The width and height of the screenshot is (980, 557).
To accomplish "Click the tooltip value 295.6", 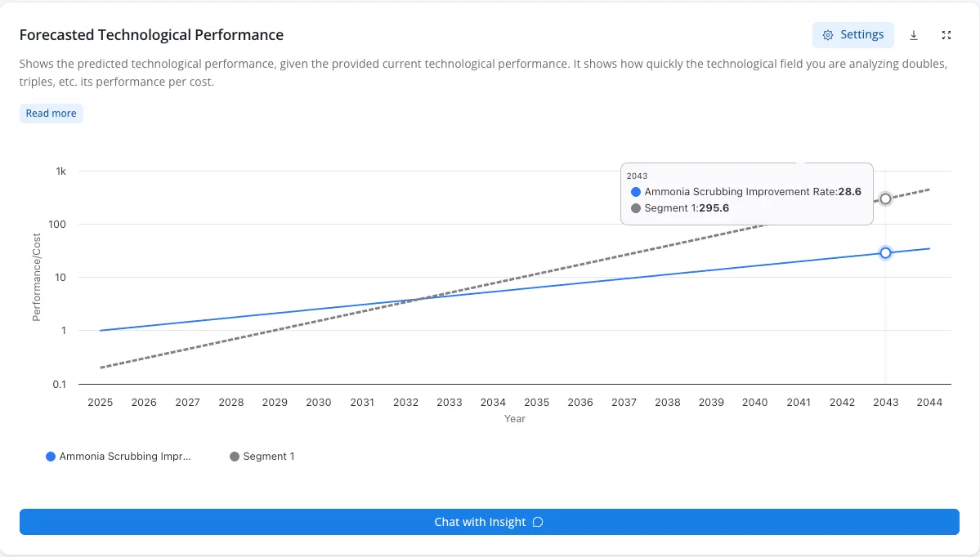I will coord(714,208).
